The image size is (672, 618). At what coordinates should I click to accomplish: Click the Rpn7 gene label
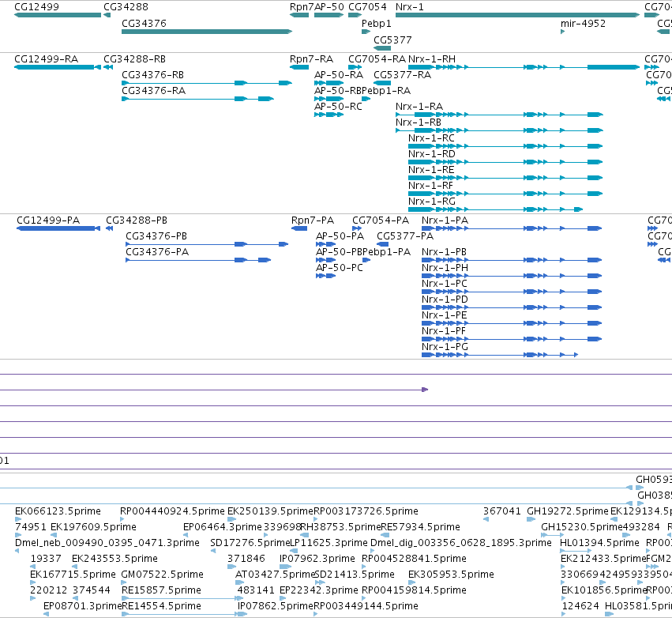click(302, 7)
